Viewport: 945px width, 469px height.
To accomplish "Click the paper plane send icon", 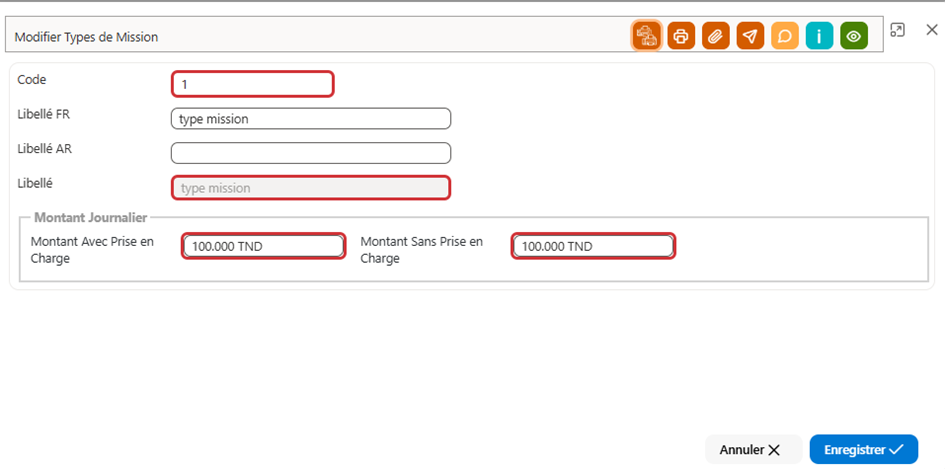I will coord(750,36).
